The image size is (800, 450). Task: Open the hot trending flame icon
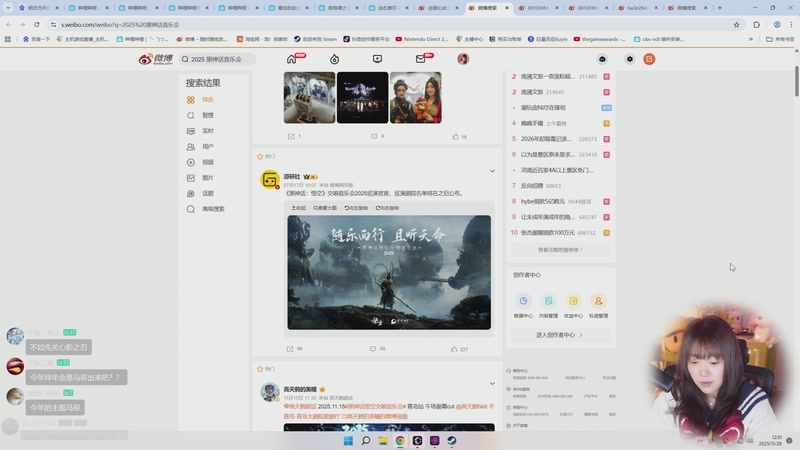[334, 59]
